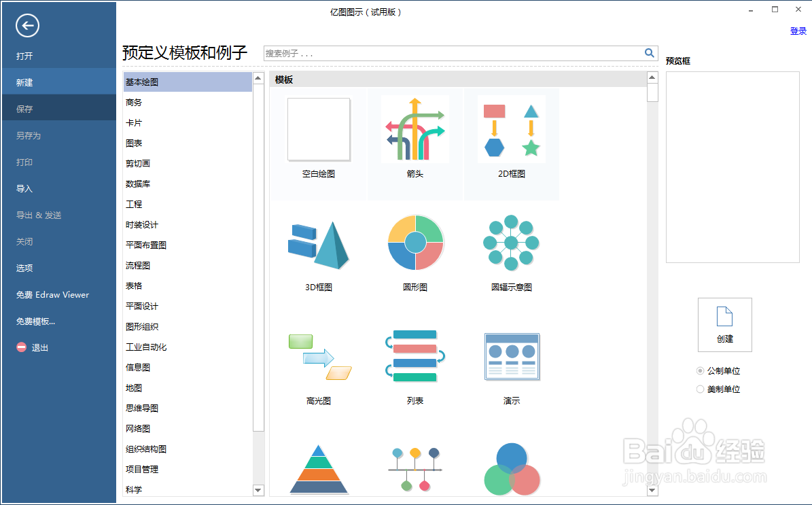The height and width of the screenshot is (505, 812).
Task: Select the 表格 forms category
Action: click(188, 286)
